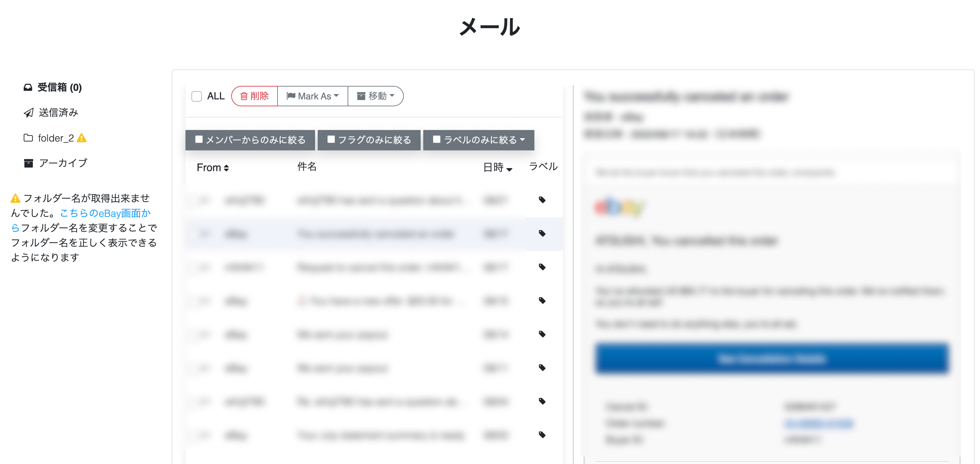
Task: Toggle フラグのみに絞る filter checkbox
Action: coord(331,139)
